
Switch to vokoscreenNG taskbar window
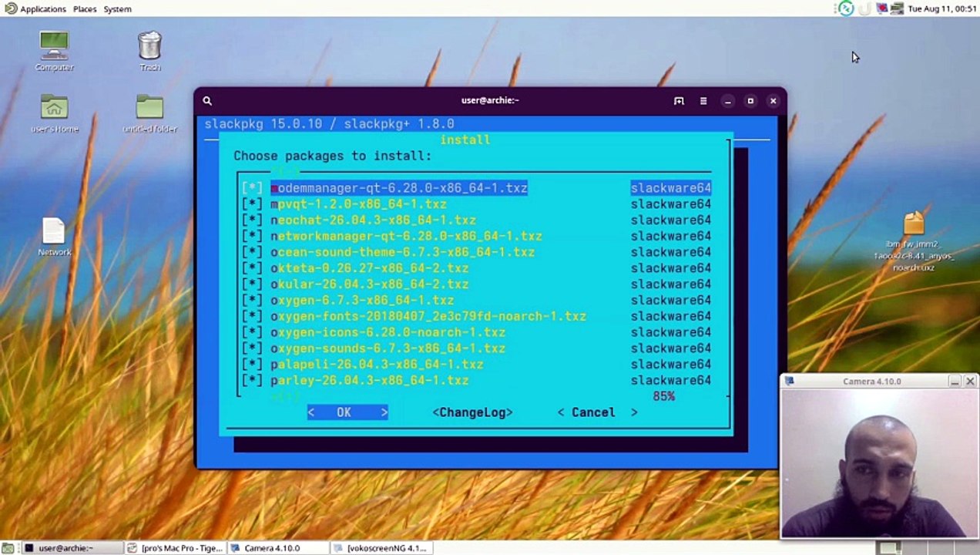coord(383,548)
